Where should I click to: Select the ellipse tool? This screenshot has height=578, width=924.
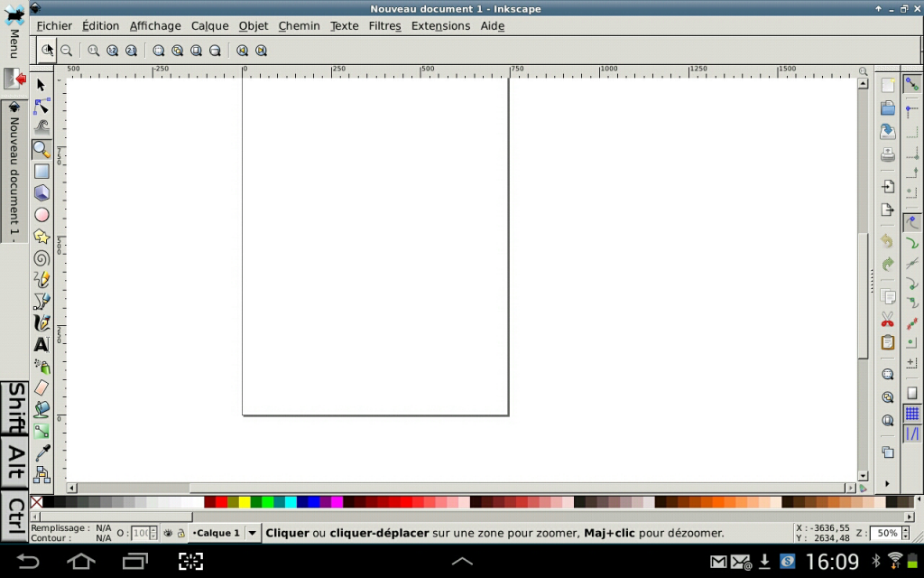pos(41,214)
